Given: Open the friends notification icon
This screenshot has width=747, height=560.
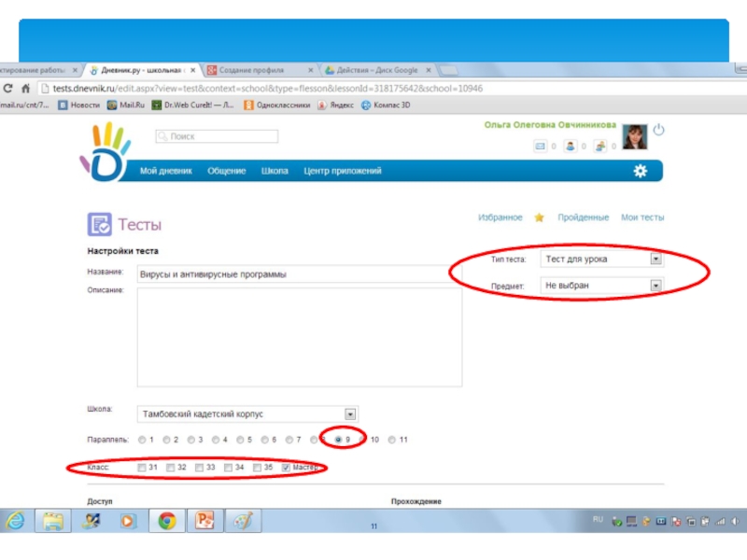Looking at the screenshot, I should pos(570,147).
